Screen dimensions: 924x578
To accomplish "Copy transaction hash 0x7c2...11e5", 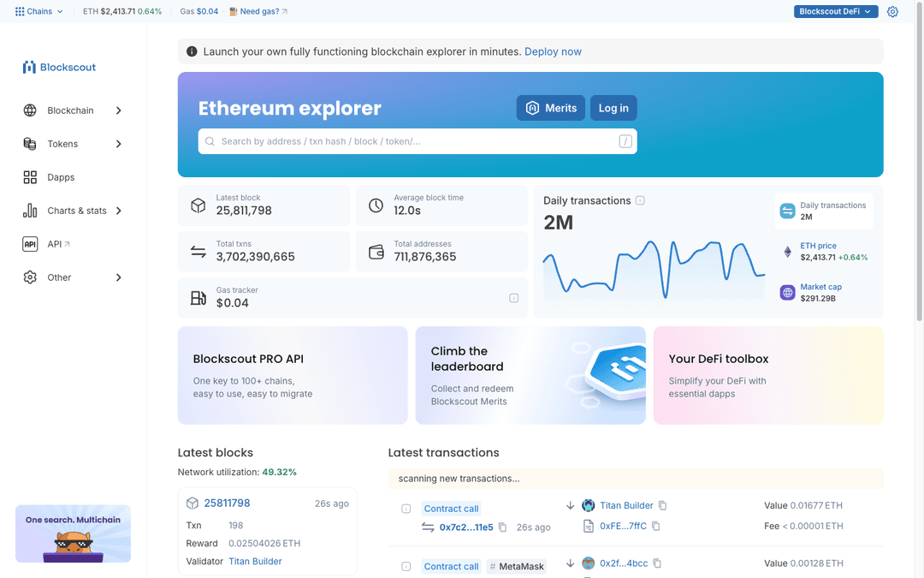I will tap(503, 527).
